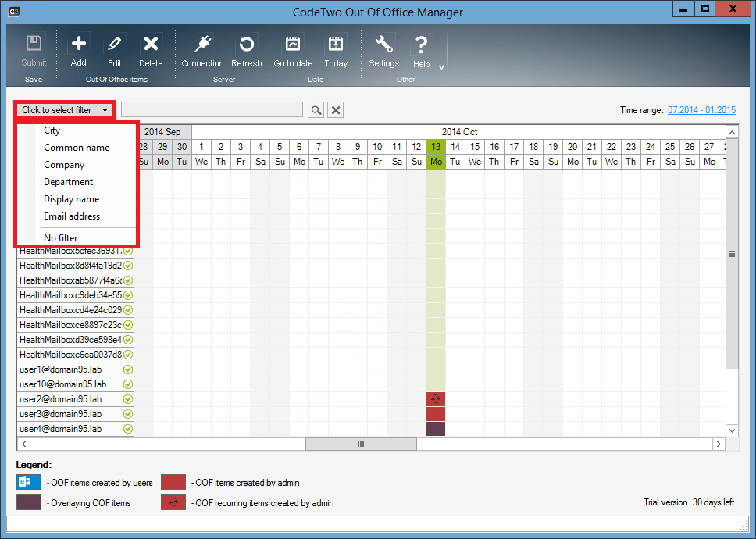Click the highlighted day 13 column header
Image resolution: width=756 pixels, height=539 pixels.
pyautogui.click(x=436, y=147)
